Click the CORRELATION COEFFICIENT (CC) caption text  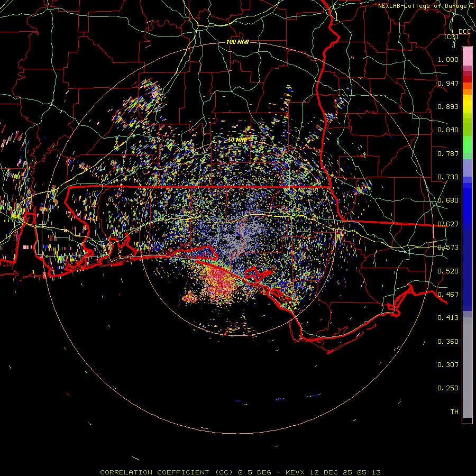coord(167,472)
